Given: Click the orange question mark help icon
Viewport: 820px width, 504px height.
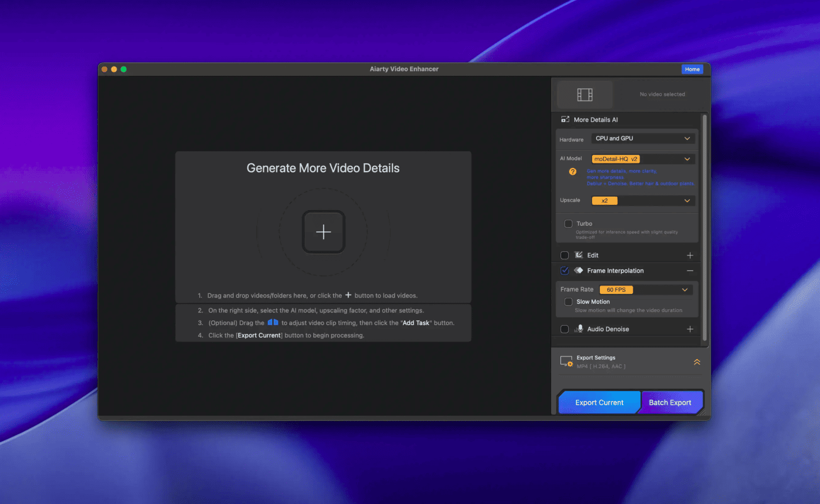Looking at the screenshot, I should [x=572, y=172].
